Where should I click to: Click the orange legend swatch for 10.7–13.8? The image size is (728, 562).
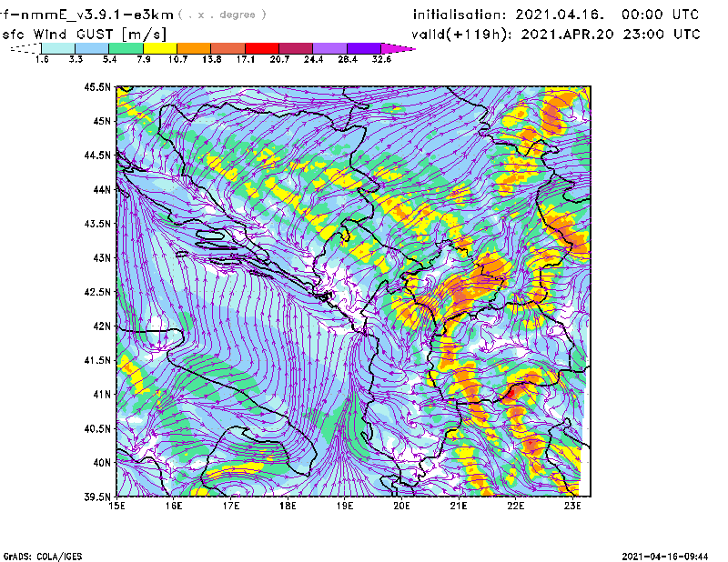tap(194, 48)
